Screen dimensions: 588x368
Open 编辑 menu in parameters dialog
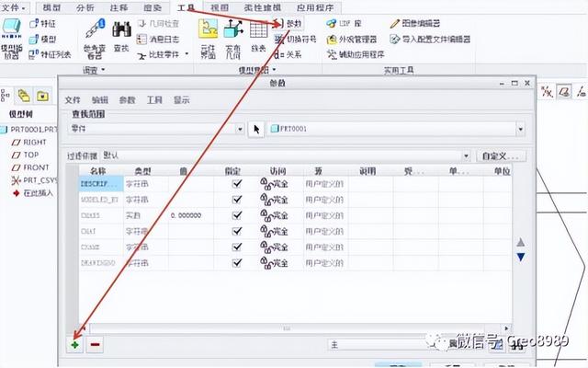click(100, 100)
